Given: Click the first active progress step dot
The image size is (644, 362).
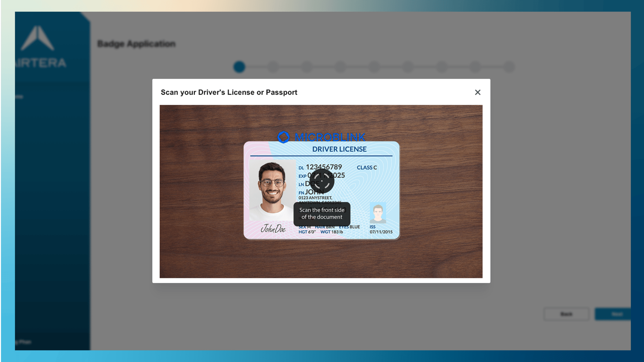Looking at the screenshot, I should click(x=239, y=67).
